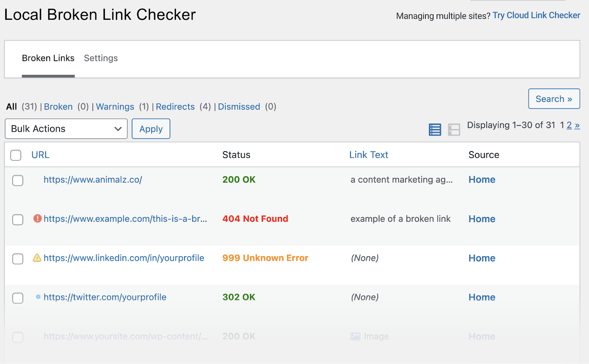Open the Try Cloud Link Checker link
Image resolution: width=589 pixels, height=364 pixels.
click(536, 15)
